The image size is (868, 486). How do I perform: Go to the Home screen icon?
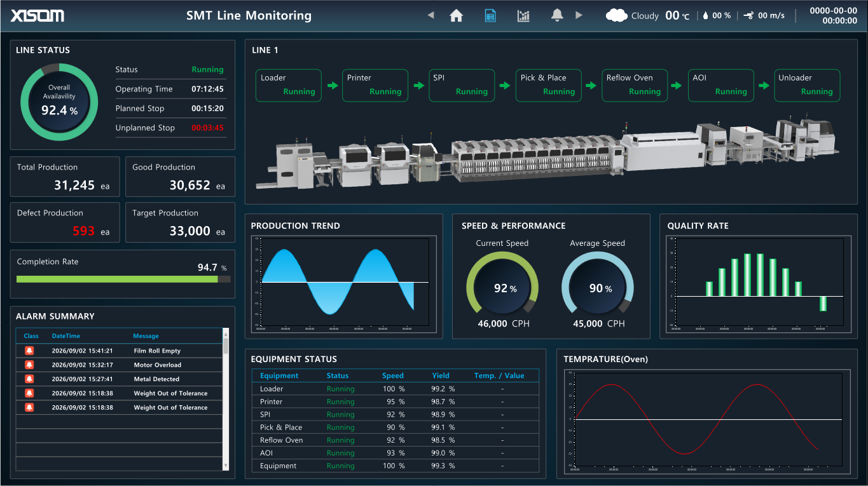click(x=456, y=16)
